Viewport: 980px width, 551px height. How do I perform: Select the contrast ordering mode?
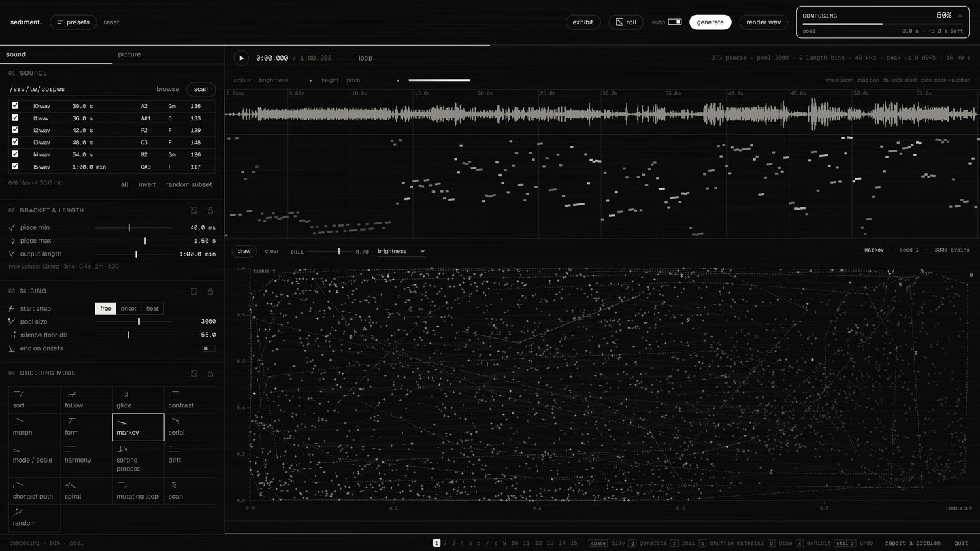[x=190, y=400]
